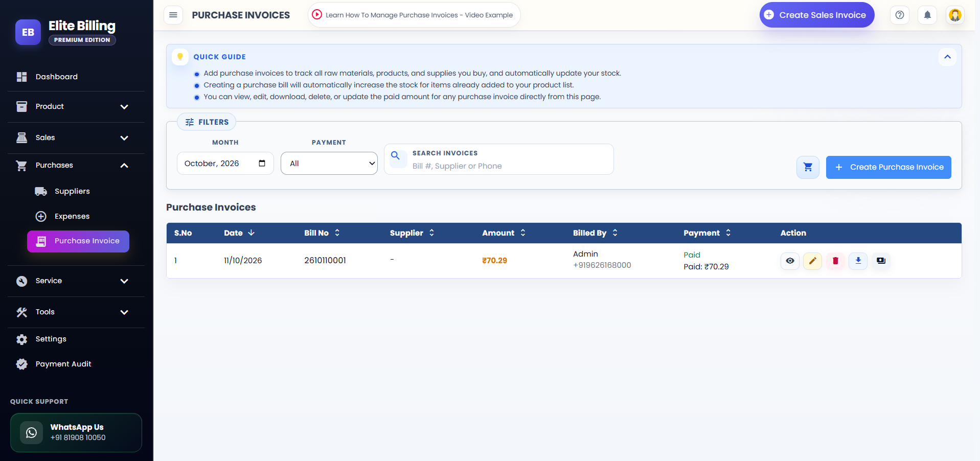Click Create Sales Invoice button
Viewport: 980px width, 461px height.
pos(816,15)
